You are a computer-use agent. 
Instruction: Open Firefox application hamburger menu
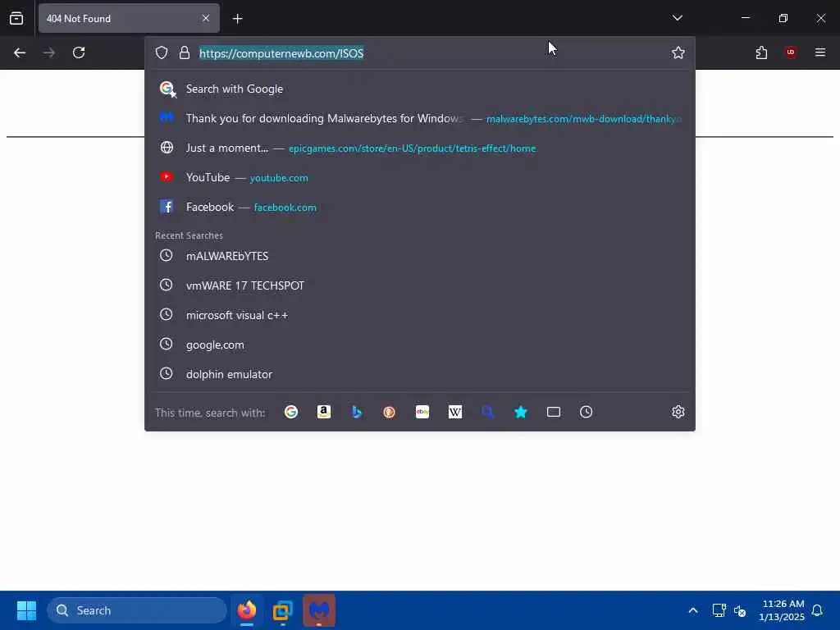click(x=820, y=52)
